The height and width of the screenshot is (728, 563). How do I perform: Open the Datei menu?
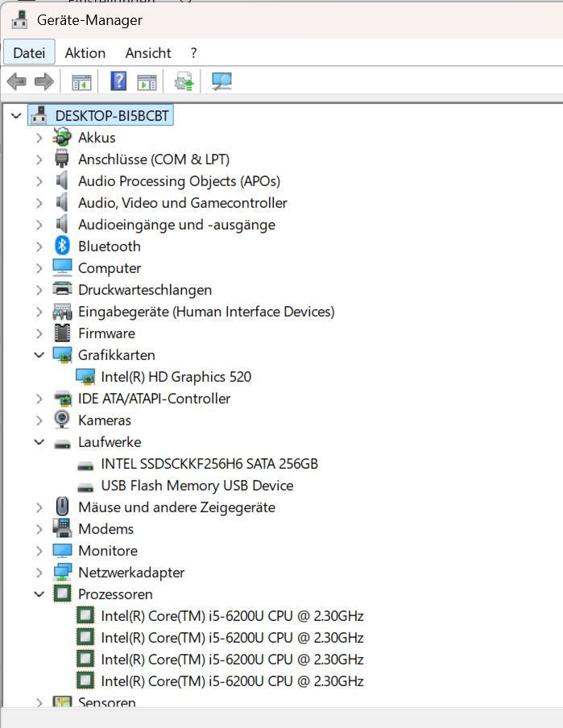[x=29, y=53]
